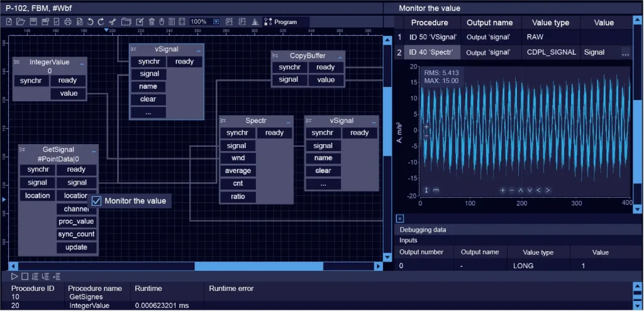This screenshot has height=311, width=644.
Task: Pan chart right with the right arrow
Action: coord(548,191)
